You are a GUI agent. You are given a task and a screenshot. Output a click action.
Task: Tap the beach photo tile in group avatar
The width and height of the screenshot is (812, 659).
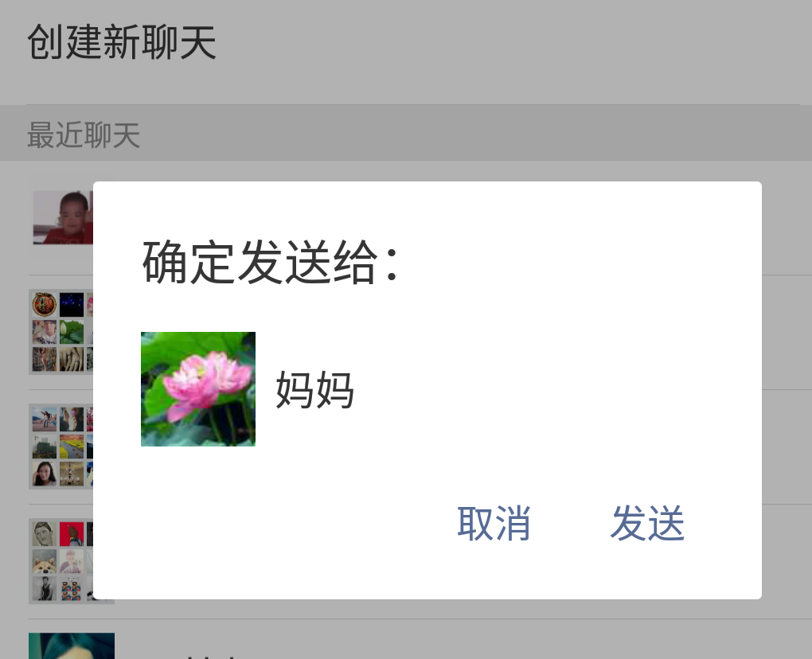click(x=45, y=419)
